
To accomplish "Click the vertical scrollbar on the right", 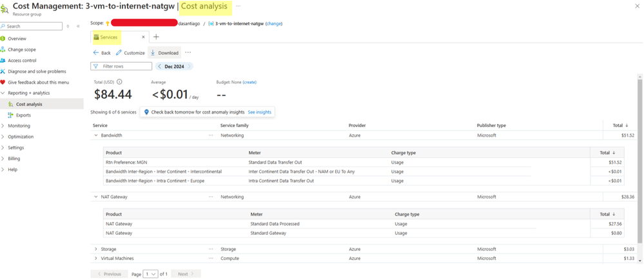I will (x=639, y=161).
